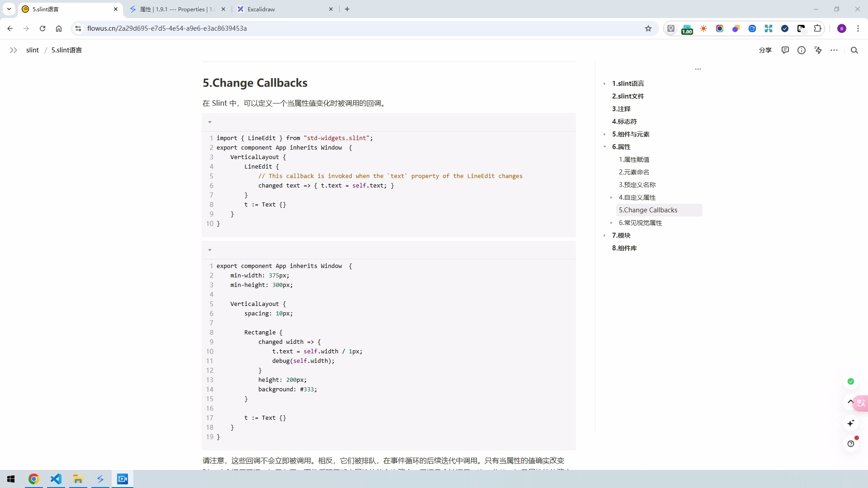Collapse the first code block
868x488 pixels.
(x=210, y=122)
